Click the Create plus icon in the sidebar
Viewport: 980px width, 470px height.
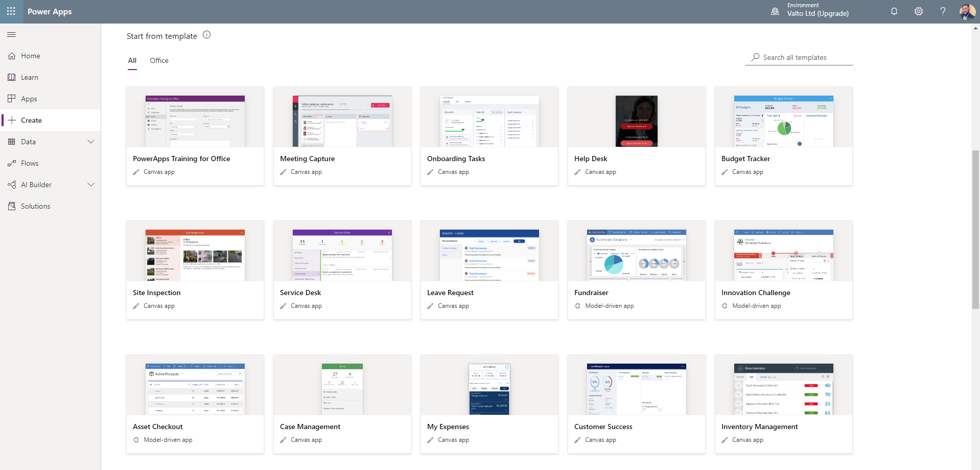pyautogui.click(x=12, y=120)
